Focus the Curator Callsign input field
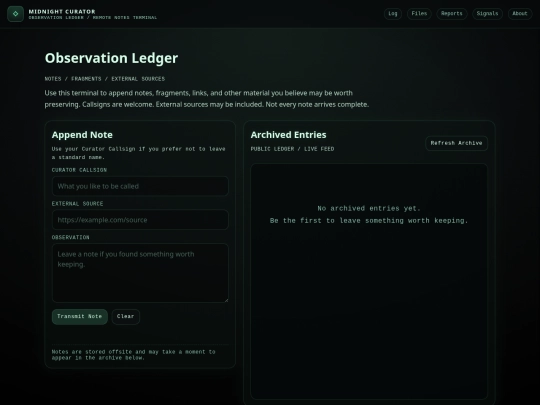The width and height of the screenshot is (540, 405). point(140,186)
